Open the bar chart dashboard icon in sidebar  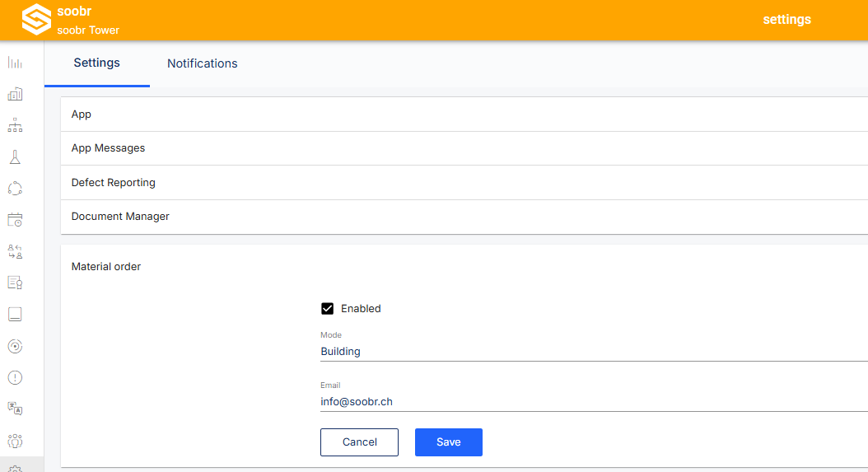point(15,63)
